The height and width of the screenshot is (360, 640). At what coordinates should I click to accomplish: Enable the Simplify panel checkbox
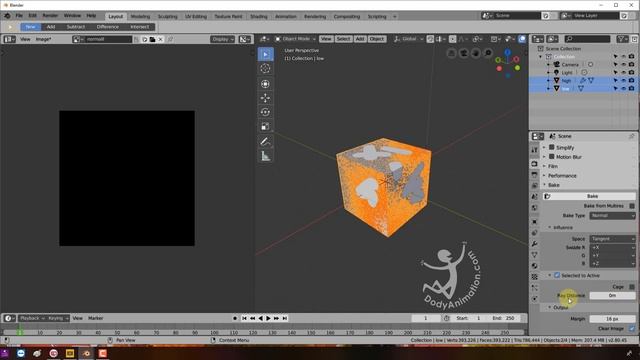click(551, 147)
